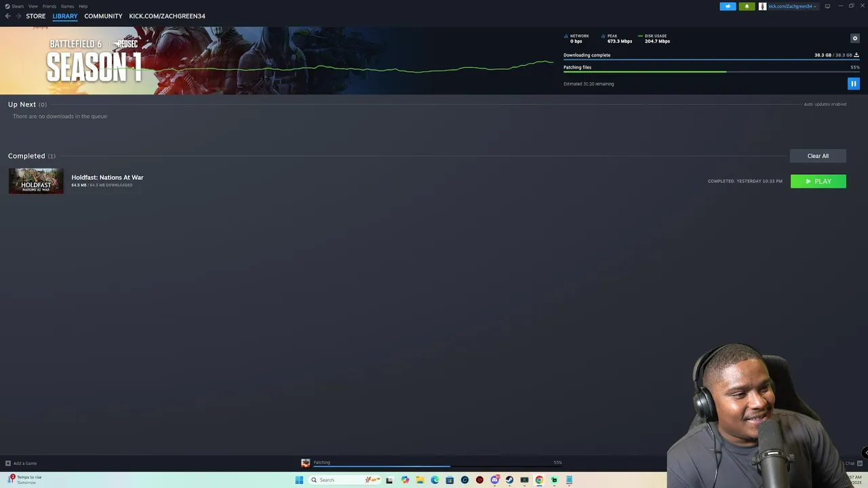The image size is (868, 488).
Task: Open the View menu
Action: coord(33,6)
